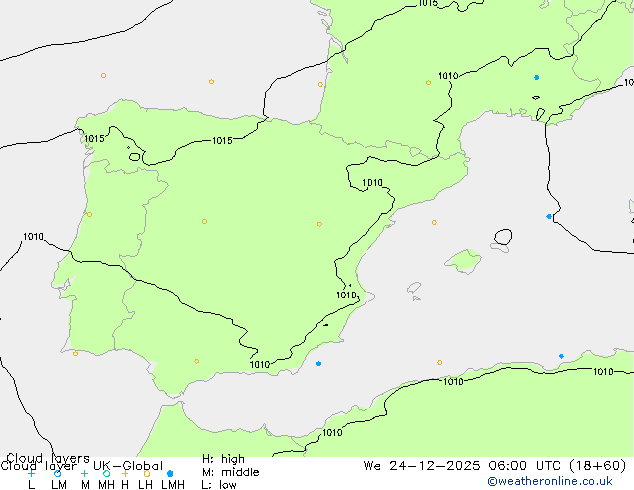The height and width of the screenshot is (490, 634).
Task: Click the 'M: middle' legend text
Action: pyautogui.click(x=230, y=472)
